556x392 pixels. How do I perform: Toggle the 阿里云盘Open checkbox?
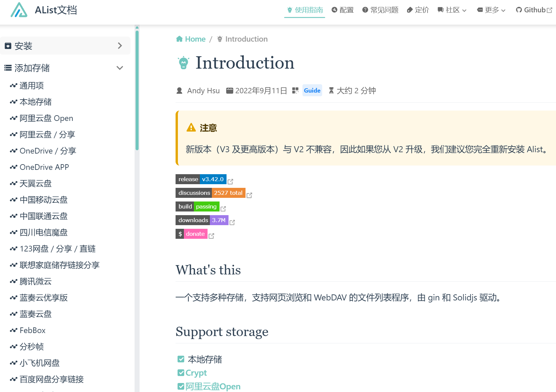[x=181, y=386]
